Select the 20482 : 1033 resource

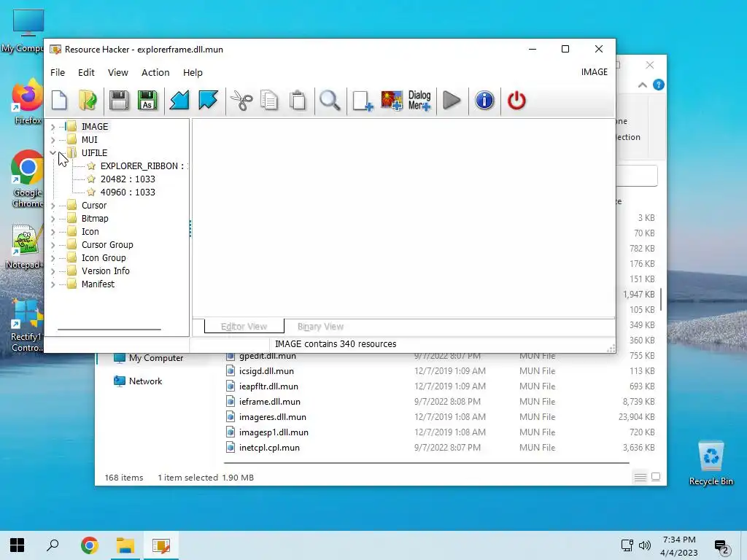pos(128,179)
